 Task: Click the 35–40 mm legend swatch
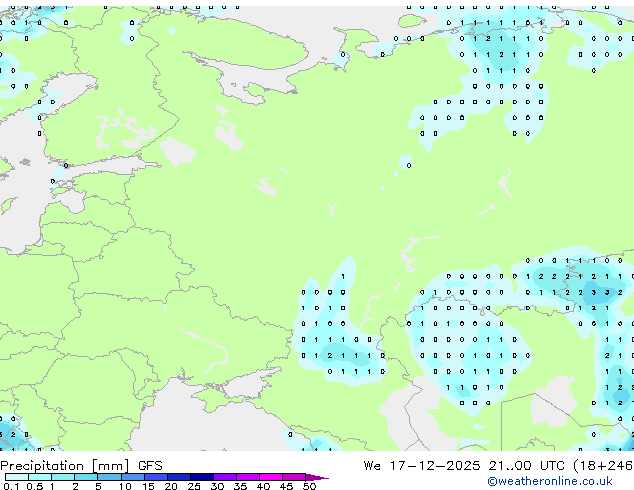coord(248,477)
